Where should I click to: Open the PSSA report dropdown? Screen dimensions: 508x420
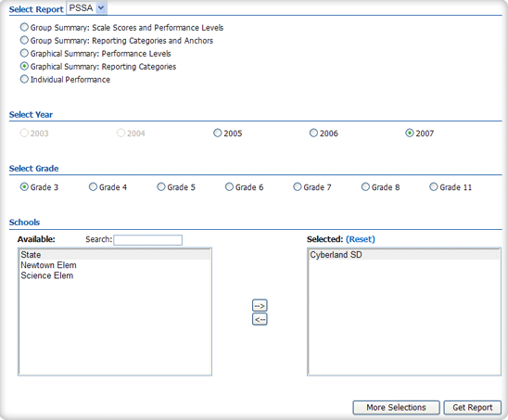click(87, 8)
